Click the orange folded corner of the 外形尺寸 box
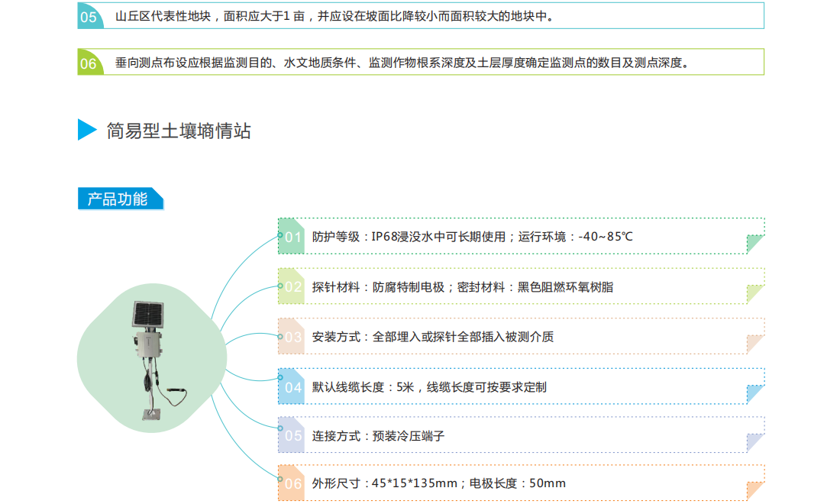 (x=754, y=491)
